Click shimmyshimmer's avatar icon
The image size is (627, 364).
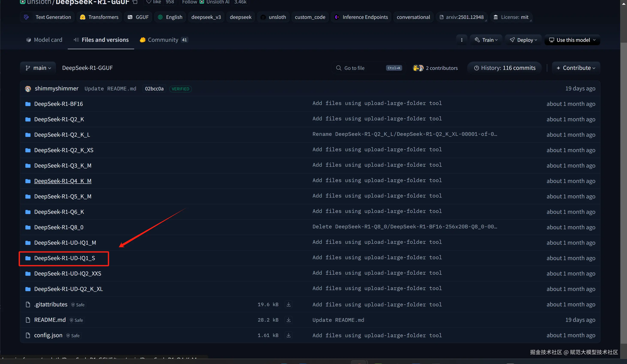[x=28, y=89]
